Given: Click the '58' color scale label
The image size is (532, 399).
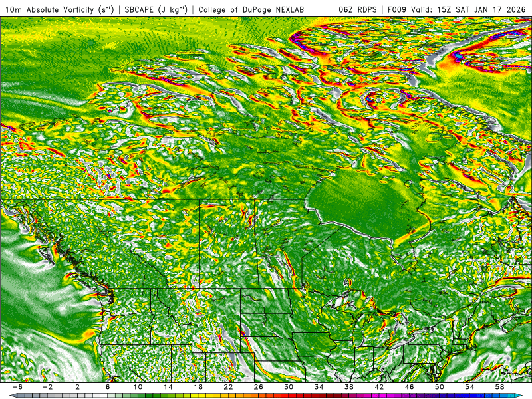Looking at the screenshot, I should (499, 387).
